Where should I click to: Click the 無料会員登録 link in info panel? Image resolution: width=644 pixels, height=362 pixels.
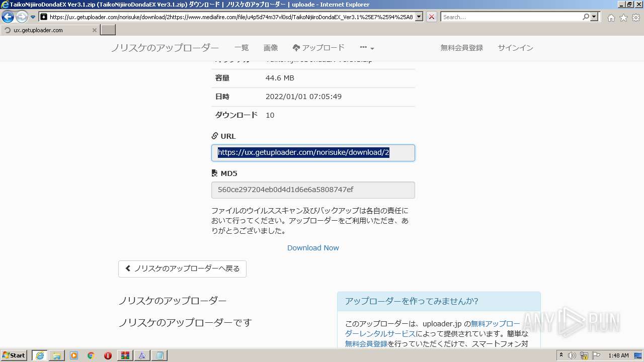coord(367,344)
